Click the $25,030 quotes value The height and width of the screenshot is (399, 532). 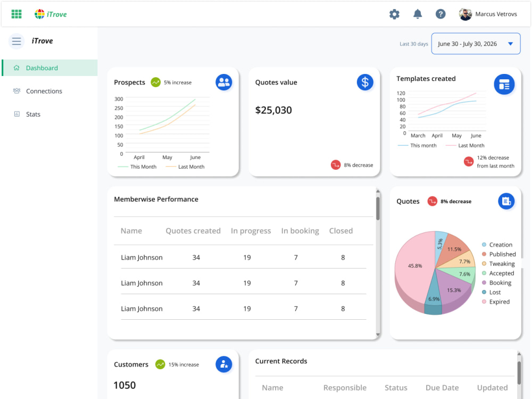click(x=273, y=110)
